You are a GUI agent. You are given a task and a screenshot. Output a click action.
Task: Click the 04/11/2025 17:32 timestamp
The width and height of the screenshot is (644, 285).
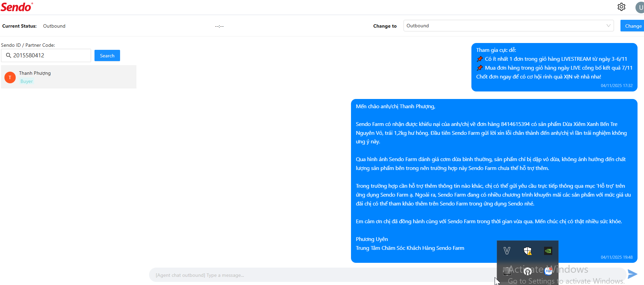617,86
